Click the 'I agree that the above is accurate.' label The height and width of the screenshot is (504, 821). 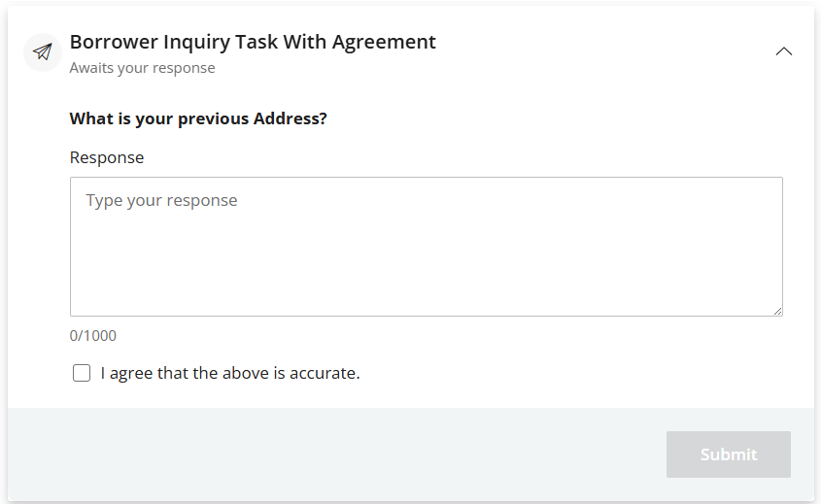tap(230, 373)
